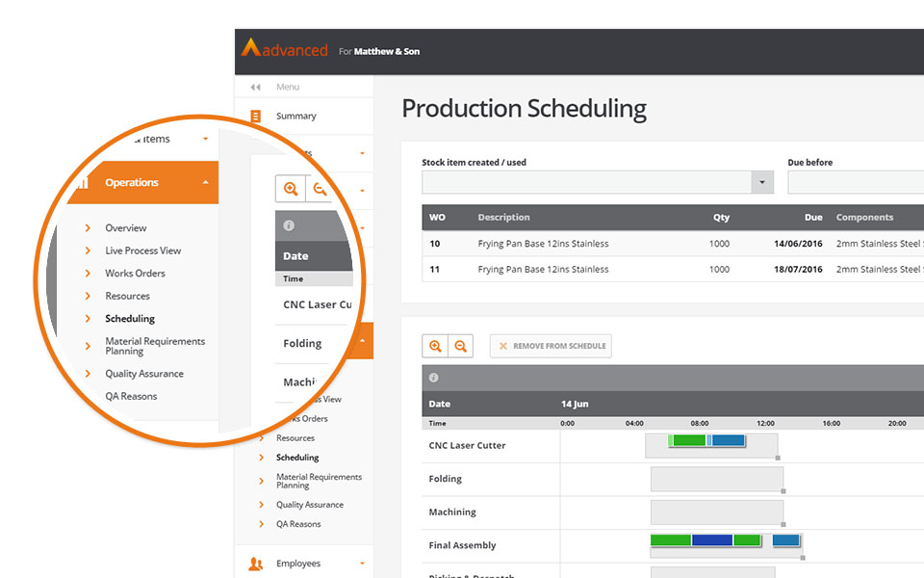Open Quality Assurance sidebar link

click(x=309, y=505)
